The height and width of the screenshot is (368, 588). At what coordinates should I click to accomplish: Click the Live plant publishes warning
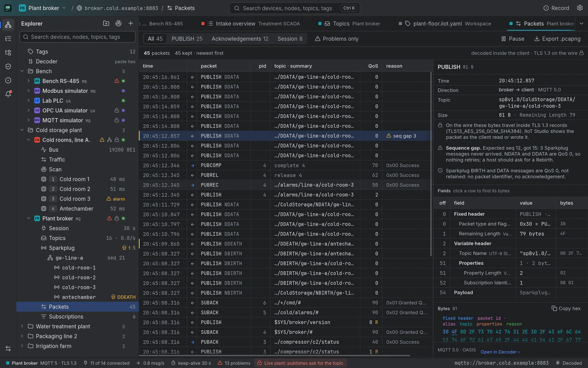[x=300, y=363]
